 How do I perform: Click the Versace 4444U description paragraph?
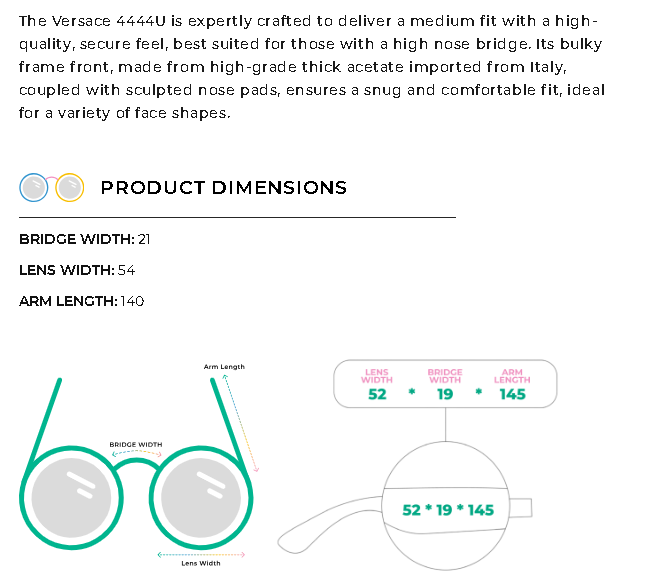pos(310,67)
